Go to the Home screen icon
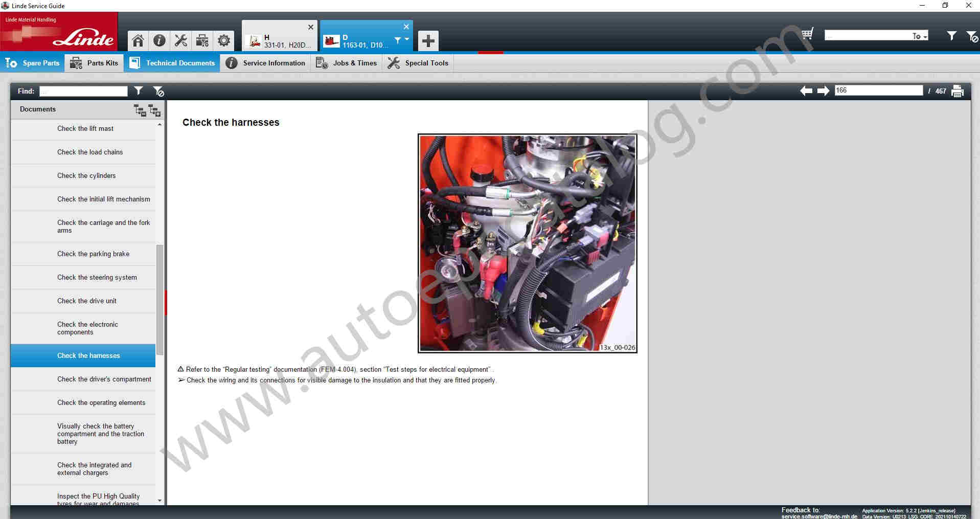Image resolution: width=980 pixels, height=519 pixels. [x=138, y=40]
